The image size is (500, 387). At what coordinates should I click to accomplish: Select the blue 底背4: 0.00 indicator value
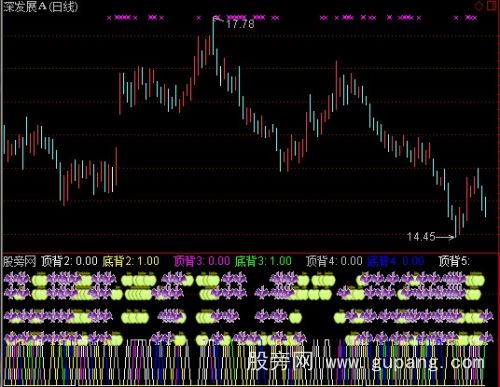396,261
